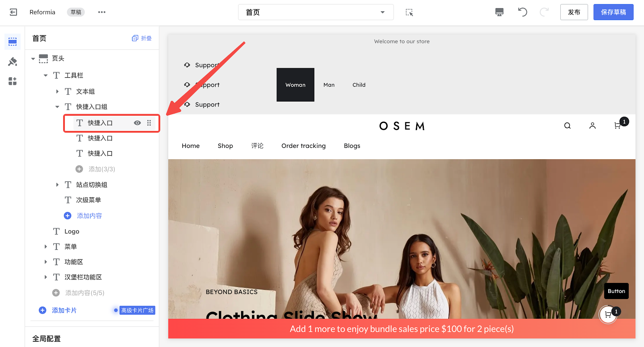This screenshot has width=644, height=347.
Task: Switch to desktop preview device icon
Action: 500,12
